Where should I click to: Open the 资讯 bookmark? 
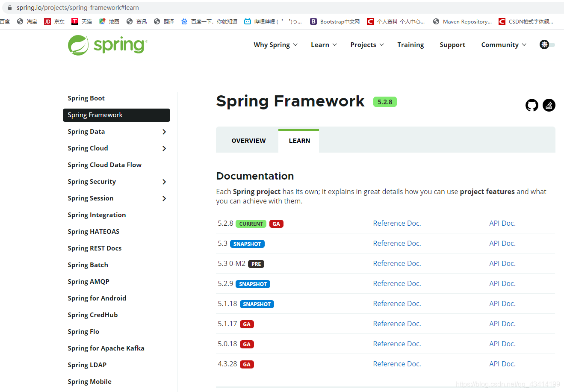(x=136, y=21)
